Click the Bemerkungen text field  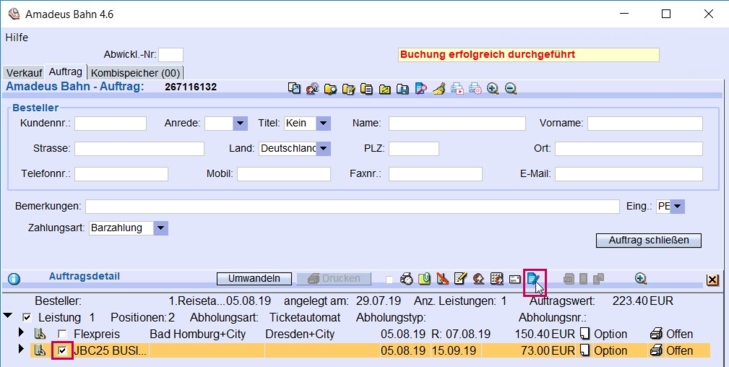pyautogui.click(x=352, y=206)
